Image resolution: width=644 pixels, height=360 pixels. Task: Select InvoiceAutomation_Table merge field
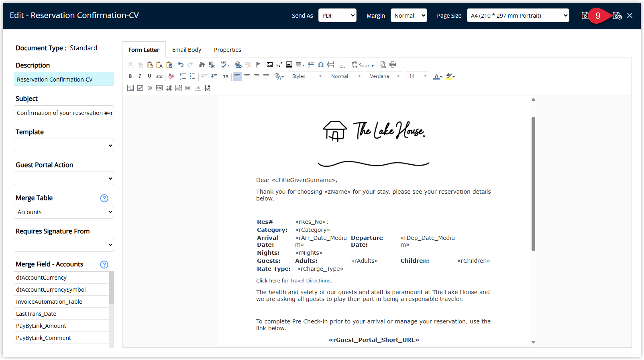(61, 302)
